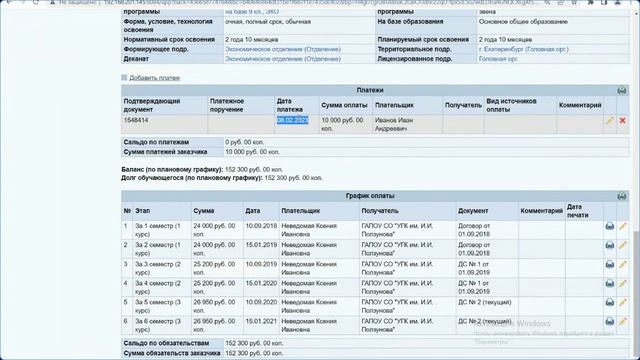
Task: Click the Дата платежа column header
Action: [290, 105]
